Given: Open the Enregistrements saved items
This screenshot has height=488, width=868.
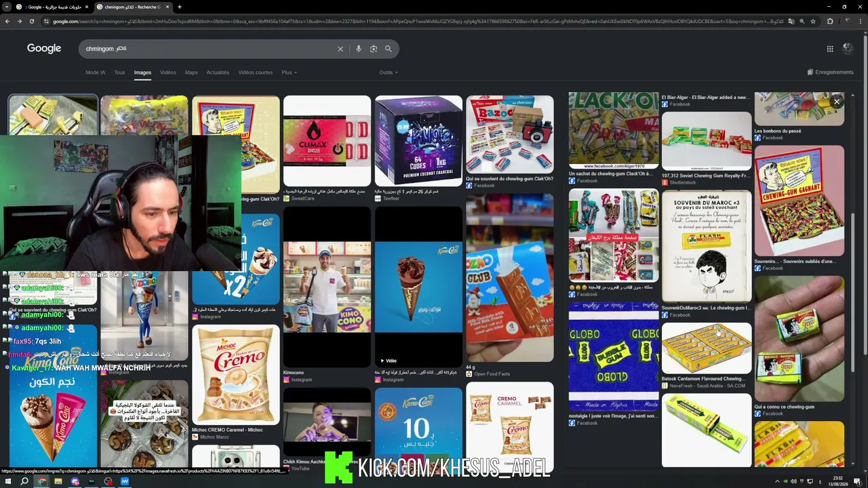Looking at the screenshot, I should click(x=830, y=73).
